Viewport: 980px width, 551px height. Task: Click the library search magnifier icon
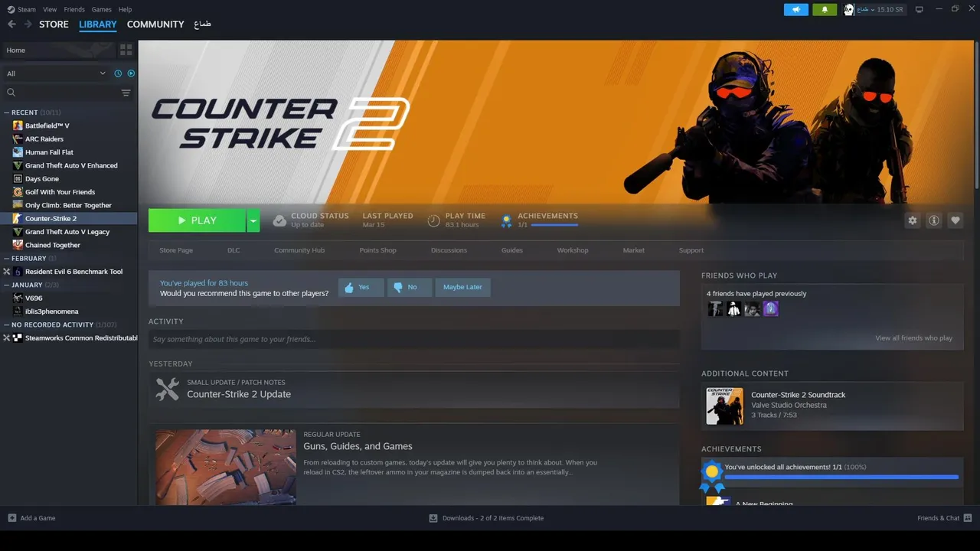click(x=11, y=93)
